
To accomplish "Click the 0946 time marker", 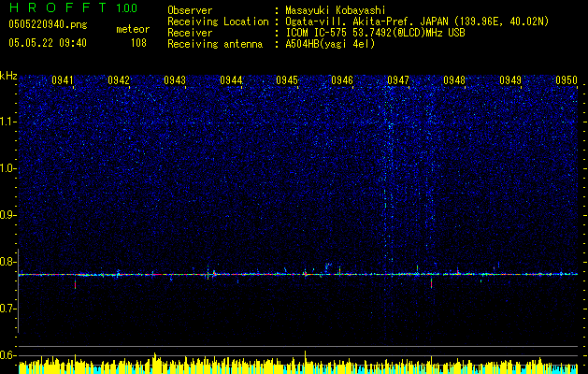I will click(x=342, y=79).
